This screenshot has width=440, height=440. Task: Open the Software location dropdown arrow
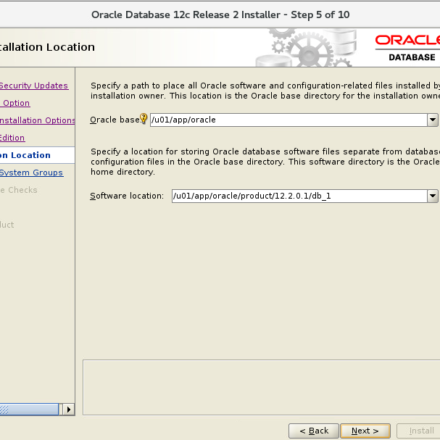[432, 196]
